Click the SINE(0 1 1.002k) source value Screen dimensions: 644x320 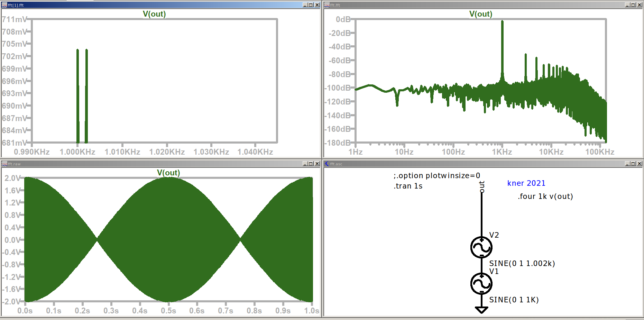pyautogui.click(x=522, y=264)
